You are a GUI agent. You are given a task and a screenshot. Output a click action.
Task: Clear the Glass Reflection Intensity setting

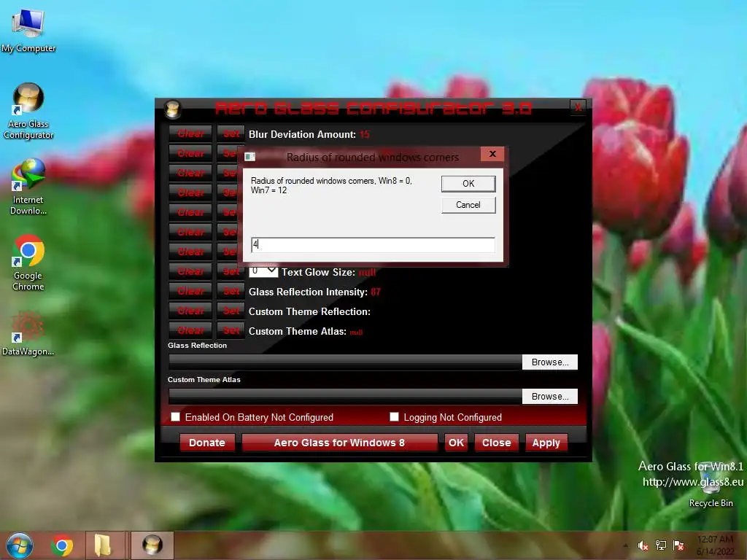click(x=190, y=291)
